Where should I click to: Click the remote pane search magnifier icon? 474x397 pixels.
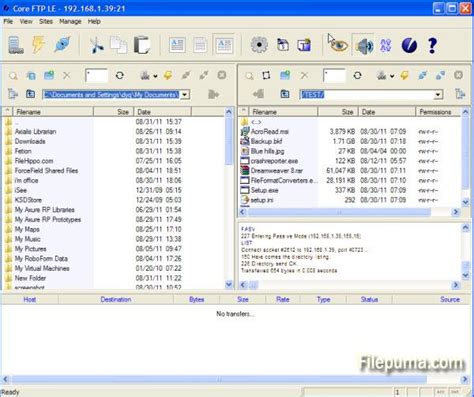[x=249, y=76]
